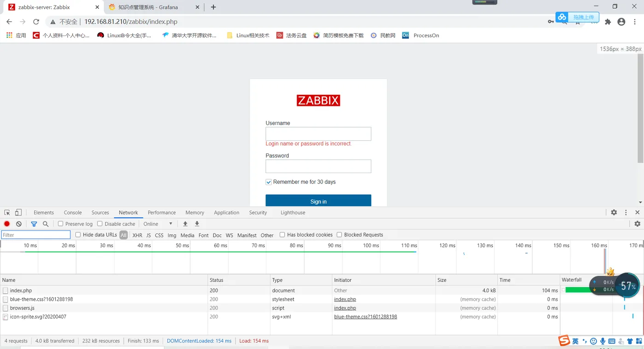Filter requests by XHR type
644x349 pixels.
137,235
